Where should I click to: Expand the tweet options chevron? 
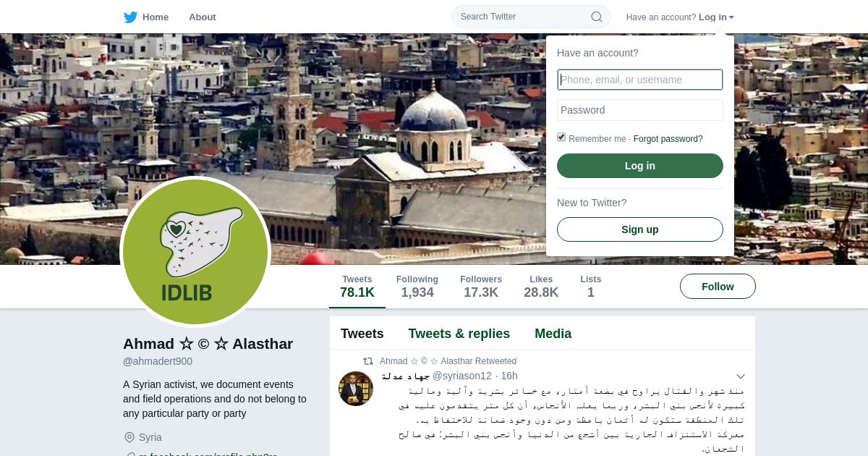tap(740, 376)
